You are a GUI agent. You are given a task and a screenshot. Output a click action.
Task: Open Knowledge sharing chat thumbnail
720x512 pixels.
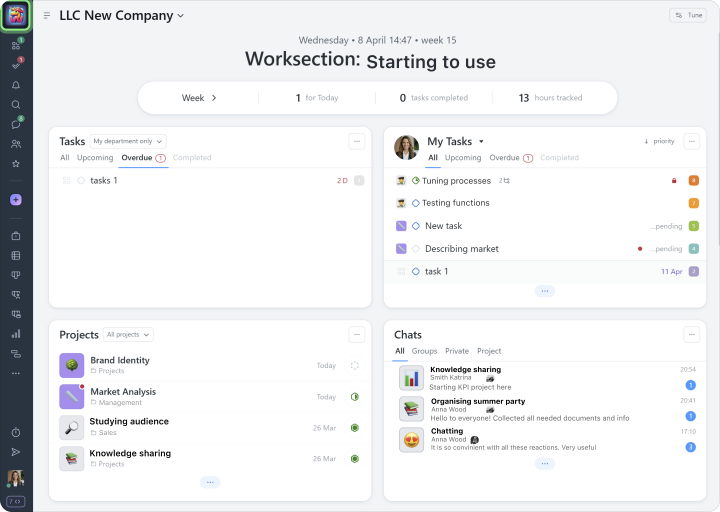click(411, 378)
